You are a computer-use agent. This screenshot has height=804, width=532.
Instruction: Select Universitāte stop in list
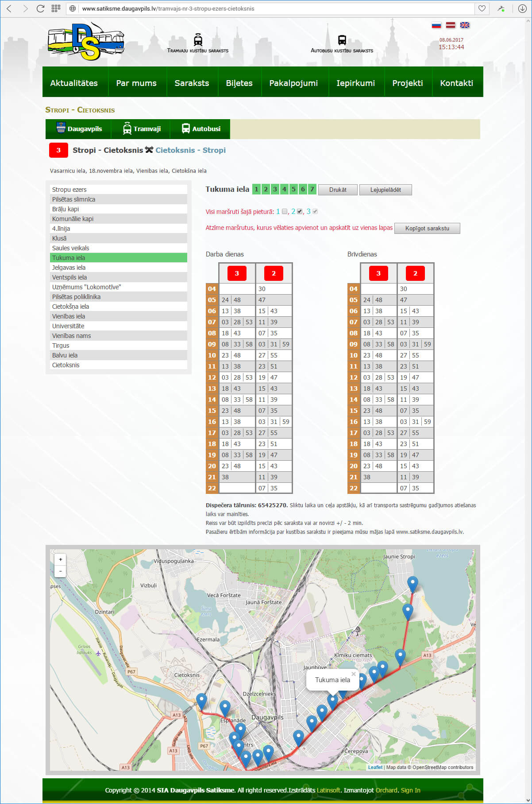[119, 326]
